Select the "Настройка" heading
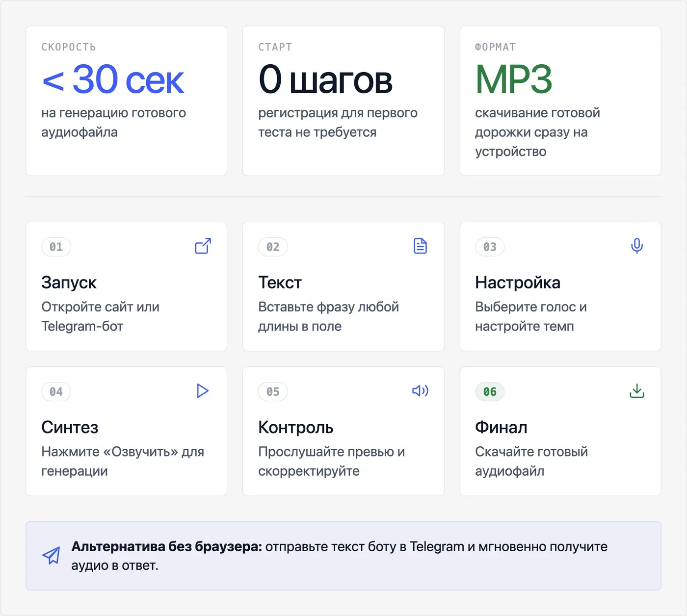The height and width of the screenshot is (616, 687). click(x=518, y=282)
